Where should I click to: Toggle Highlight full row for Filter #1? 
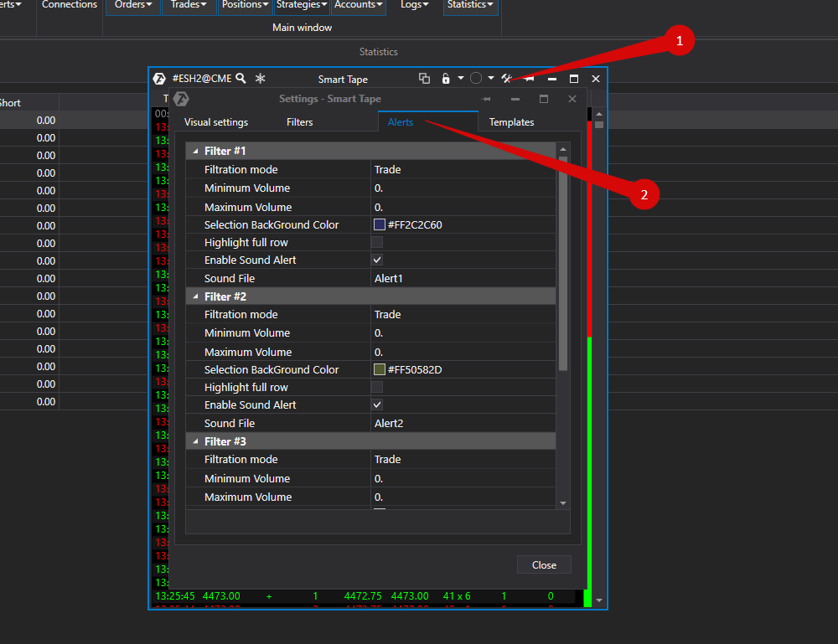coord(377,242)
